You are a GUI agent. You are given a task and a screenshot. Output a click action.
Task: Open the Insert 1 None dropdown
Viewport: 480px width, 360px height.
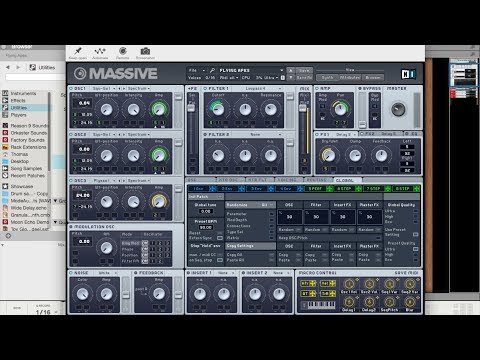coord(226,273)
